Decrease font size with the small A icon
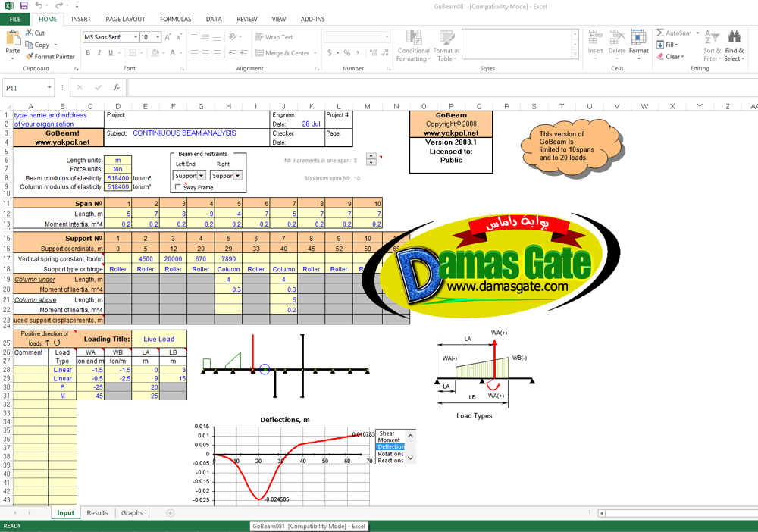 (x=179, y=37)
